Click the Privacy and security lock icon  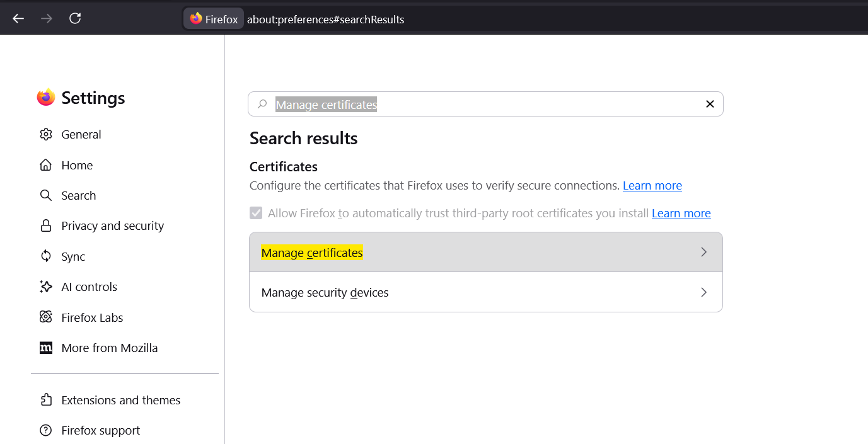[x=46, y=225]
